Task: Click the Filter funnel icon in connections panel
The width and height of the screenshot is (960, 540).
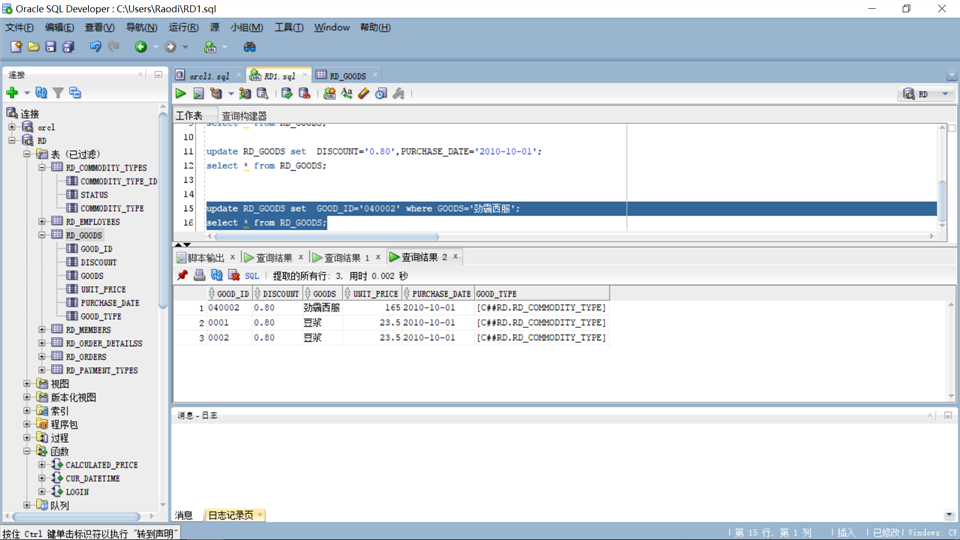Action: (x=58, y=92)
